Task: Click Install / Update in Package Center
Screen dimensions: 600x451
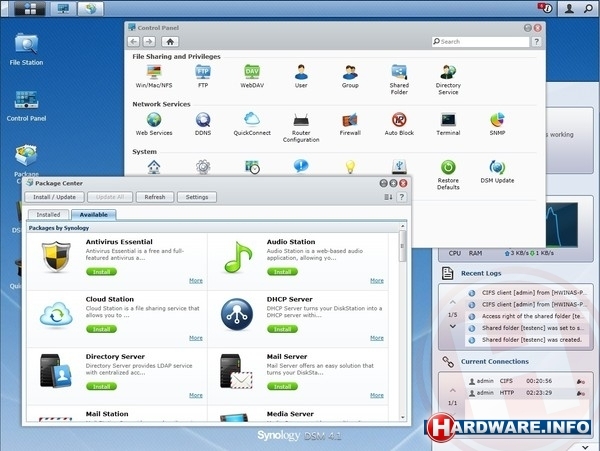Action: [x=54, y=197]
